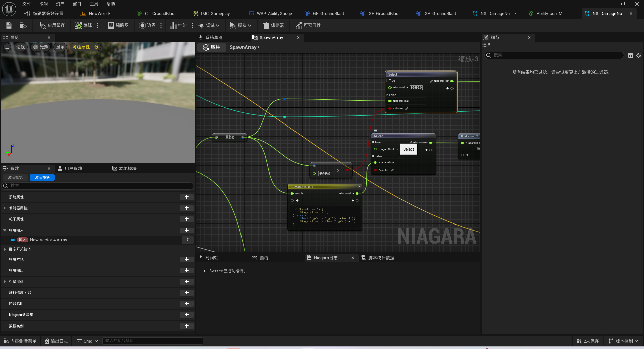Open the Scalability toolbar option

tap(308, 26)
